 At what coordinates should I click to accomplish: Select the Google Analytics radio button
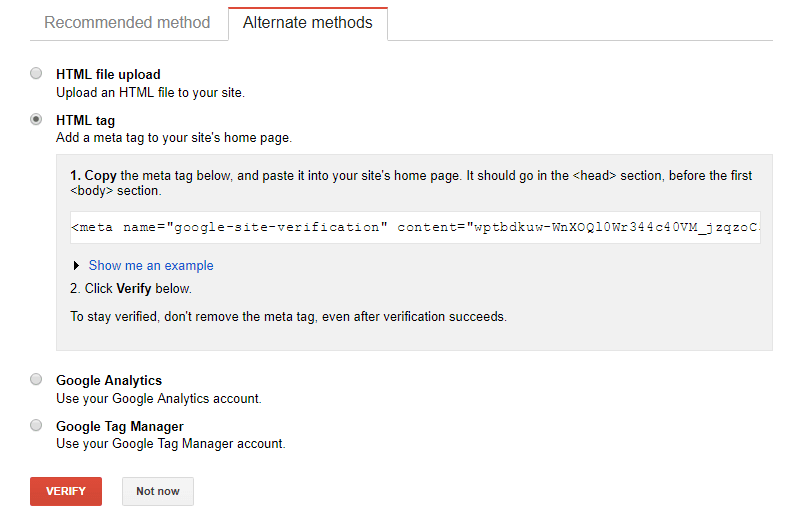point(37,379)
